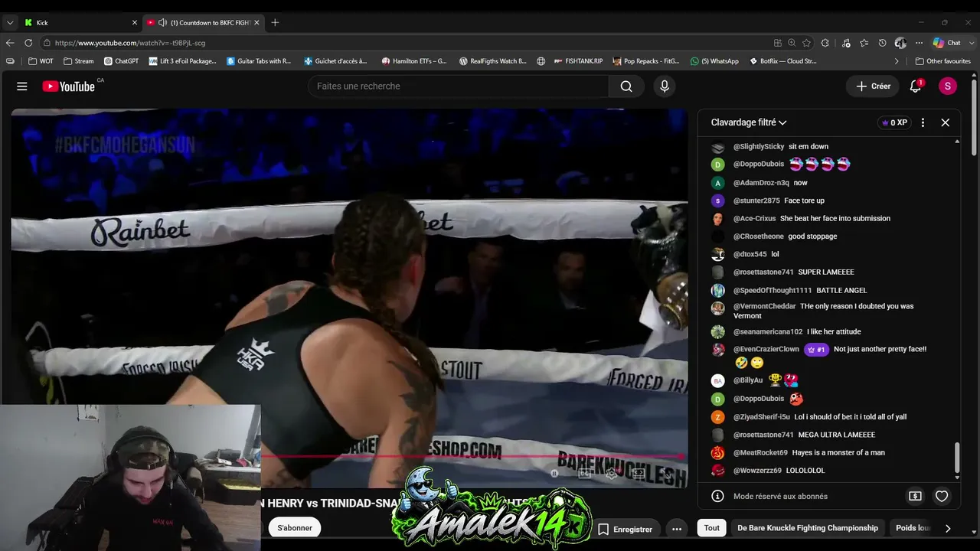Open more video actions ellipsis menu

point(677,529)
